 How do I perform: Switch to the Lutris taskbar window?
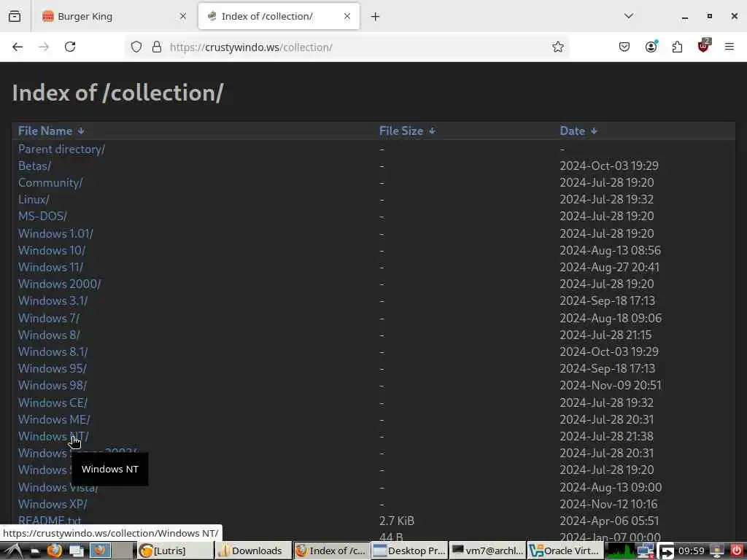(176, 551)
